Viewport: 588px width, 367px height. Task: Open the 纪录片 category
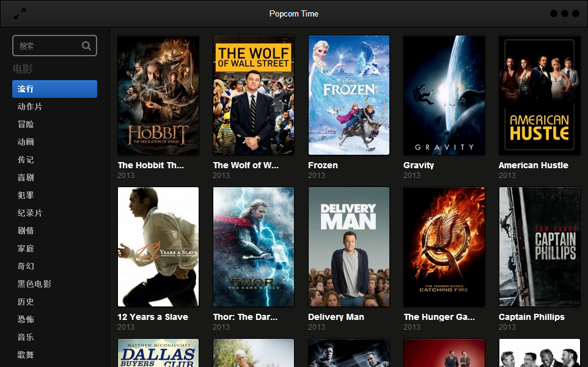(30, 213)
